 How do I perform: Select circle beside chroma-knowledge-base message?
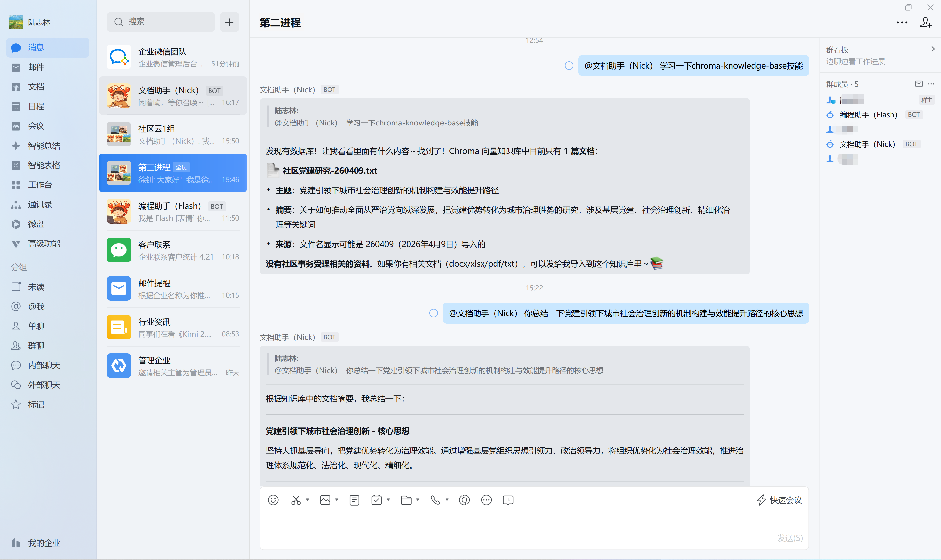click(569, 66)
